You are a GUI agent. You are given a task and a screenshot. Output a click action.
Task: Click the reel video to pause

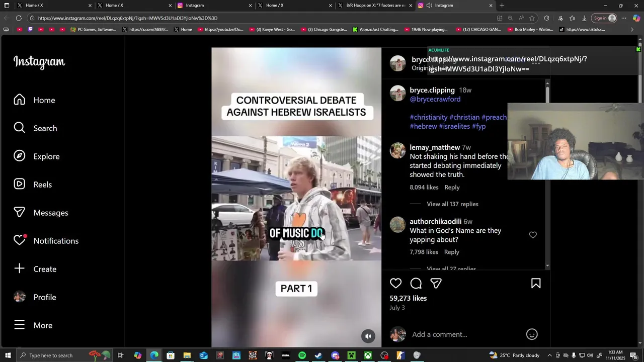pos(296,198)
